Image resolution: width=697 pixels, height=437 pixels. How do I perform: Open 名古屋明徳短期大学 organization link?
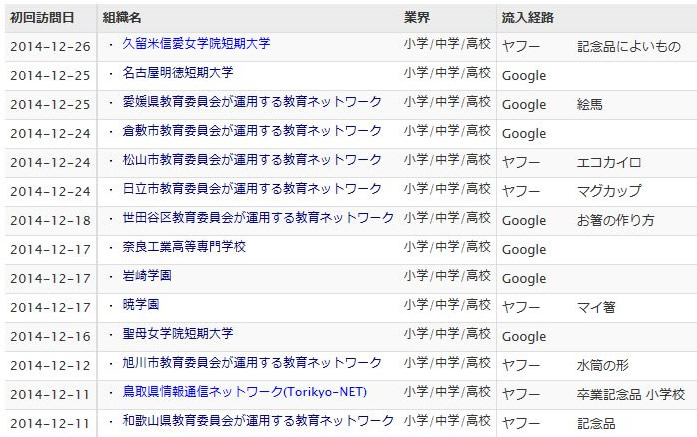178,73
